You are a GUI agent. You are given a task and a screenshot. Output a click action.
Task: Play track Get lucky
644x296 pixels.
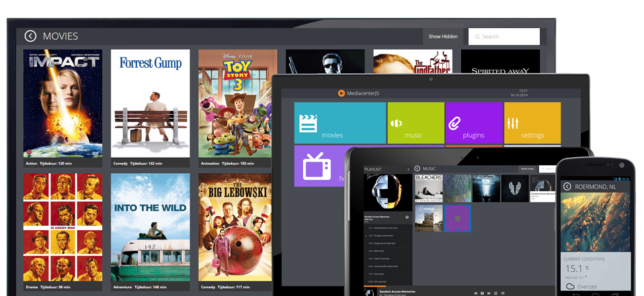[388, 282]
